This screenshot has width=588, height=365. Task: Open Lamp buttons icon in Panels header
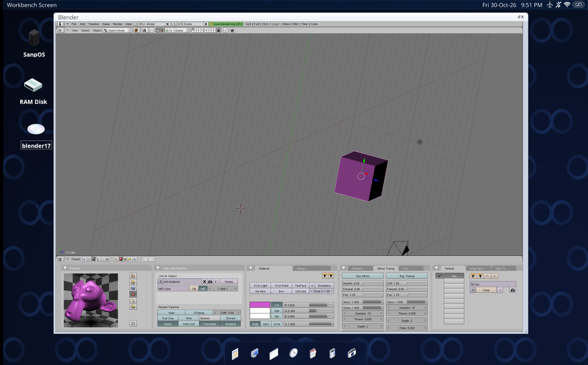(x=116, y=259)
